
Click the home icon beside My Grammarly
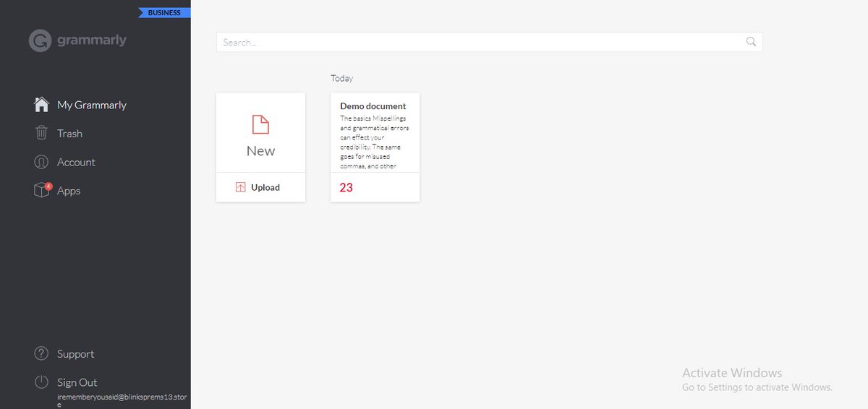(42, 105)
